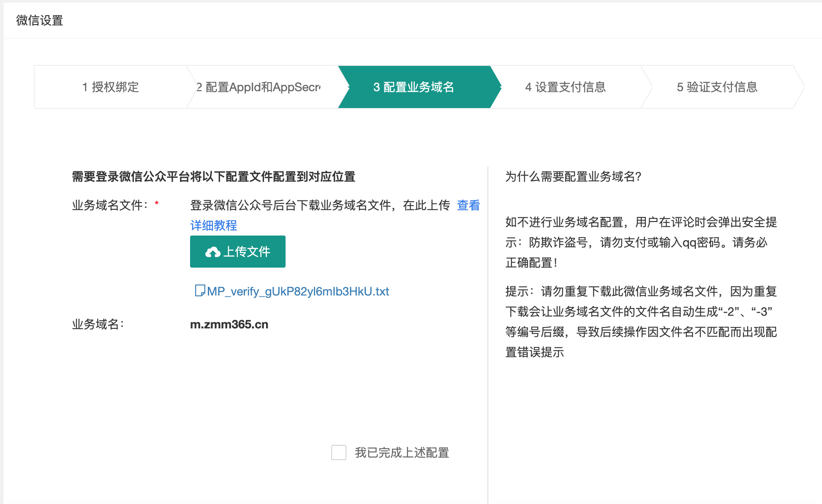The height and width of the screenshot is (504, 822).
Task: Open the 查看 tutorial link
Action: [x=468, y=205]
